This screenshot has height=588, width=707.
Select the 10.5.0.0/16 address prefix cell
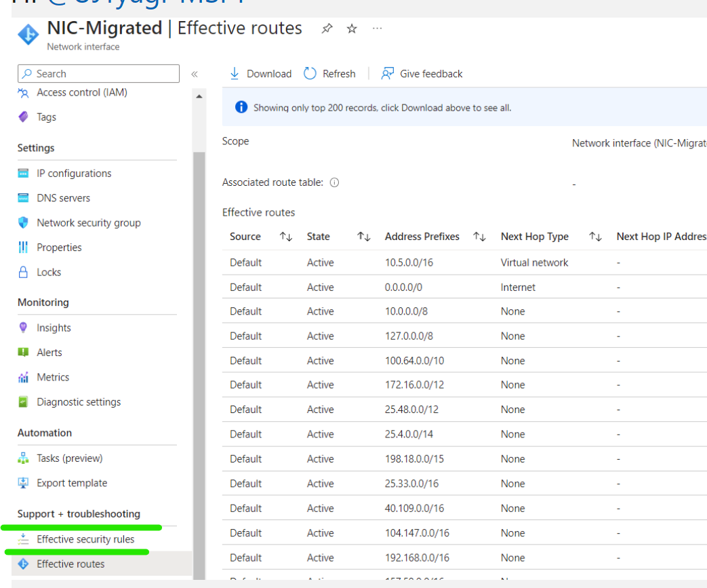409,262
